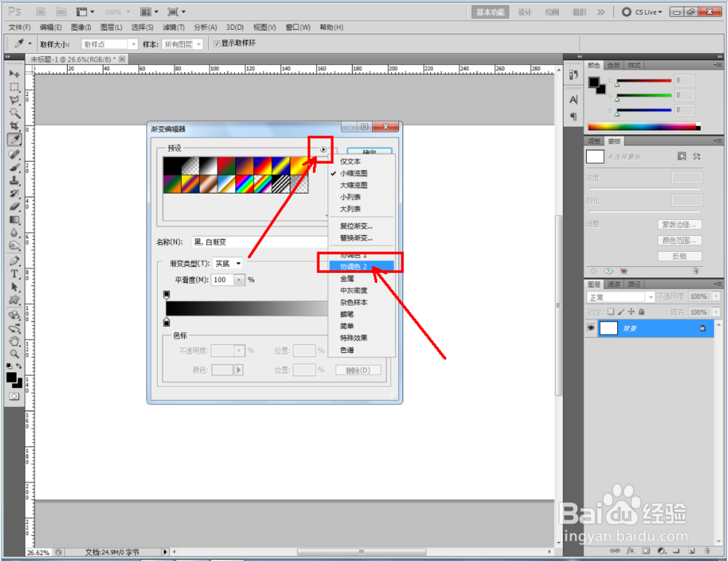This screenshot has width=728, height=561.
Task: Click the 删除(D) button in dialog
Action: click(x=358, y=370)
